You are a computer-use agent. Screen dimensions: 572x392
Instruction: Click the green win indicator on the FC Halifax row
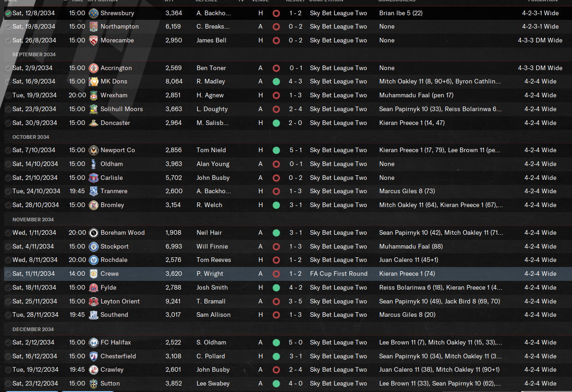pyautogui.click(x=276, y=343)
